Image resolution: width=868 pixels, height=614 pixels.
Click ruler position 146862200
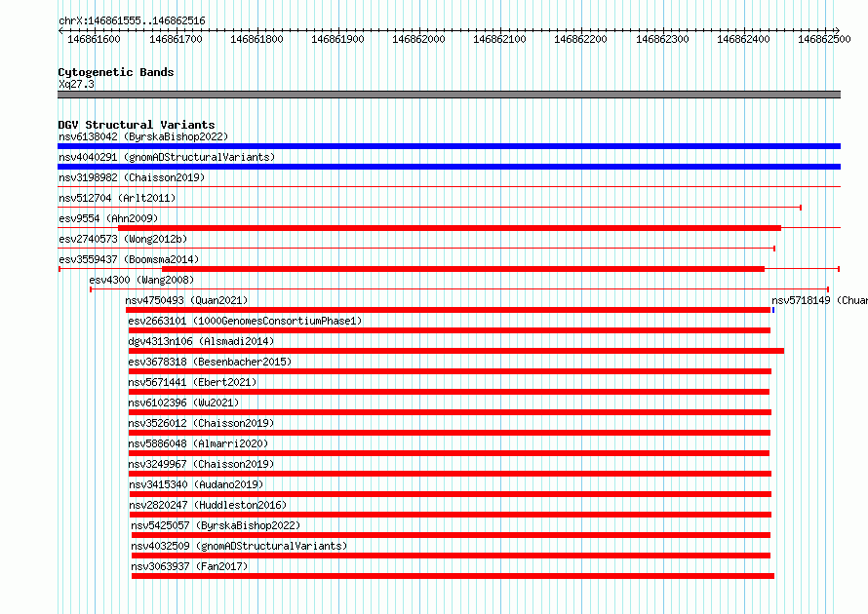click(580, 39)
